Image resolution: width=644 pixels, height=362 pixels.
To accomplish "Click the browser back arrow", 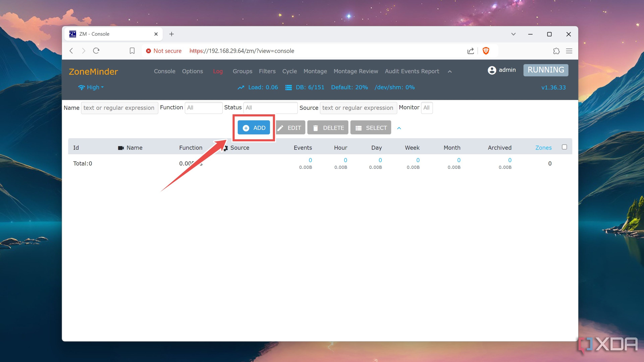I will [71, 51].
